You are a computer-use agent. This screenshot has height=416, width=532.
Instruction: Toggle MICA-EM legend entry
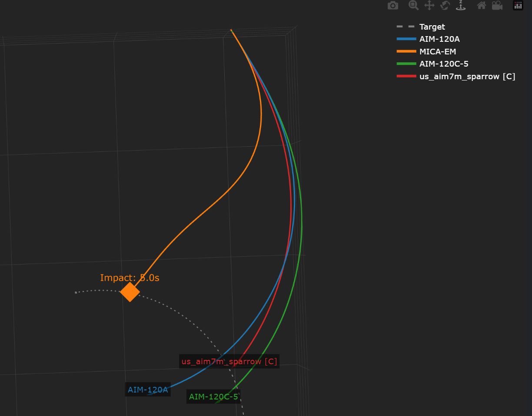tap(437, 51)
